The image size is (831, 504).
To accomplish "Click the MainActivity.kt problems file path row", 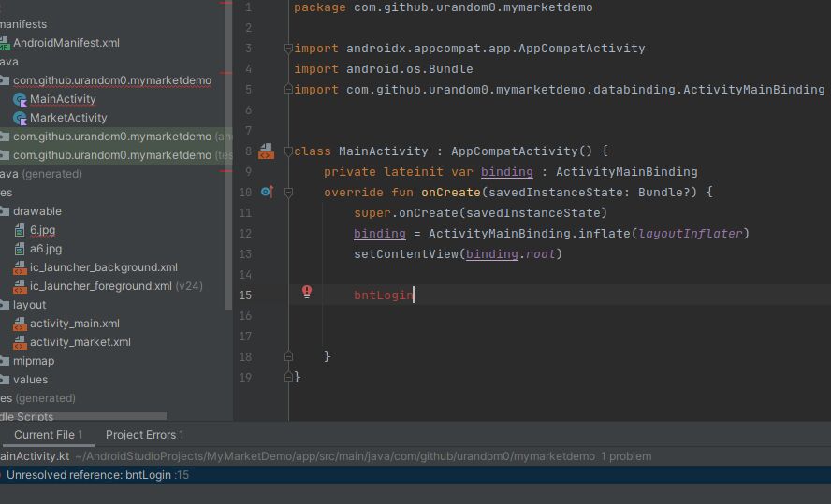I will (415, 456).
